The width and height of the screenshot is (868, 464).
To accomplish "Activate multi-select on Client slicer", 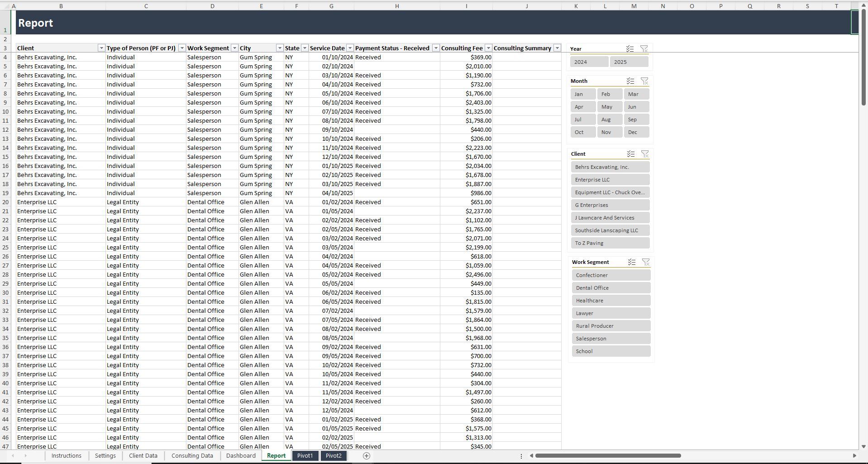I will click(631, 154).
